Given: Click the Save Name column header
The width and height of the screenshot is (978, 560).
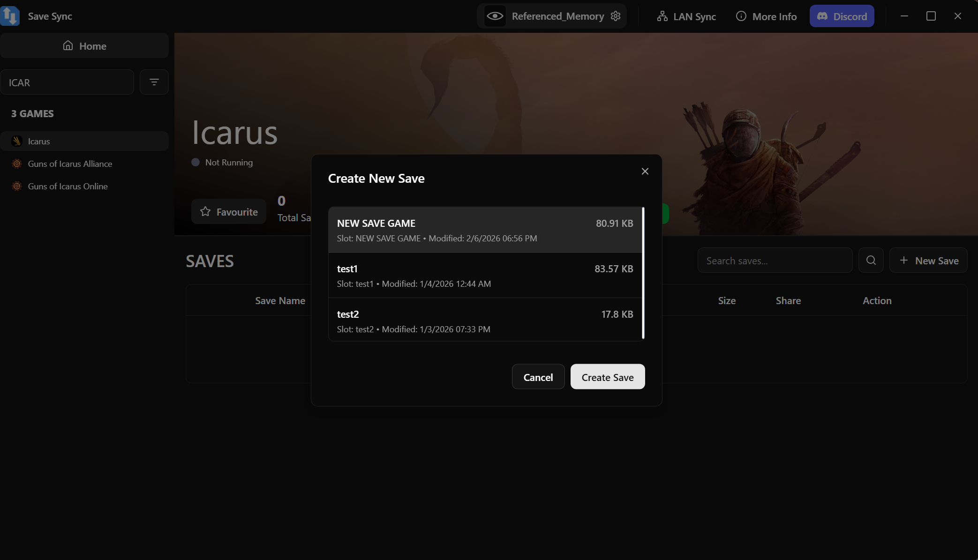Looking at the screenshot, I should pos(280,301).
